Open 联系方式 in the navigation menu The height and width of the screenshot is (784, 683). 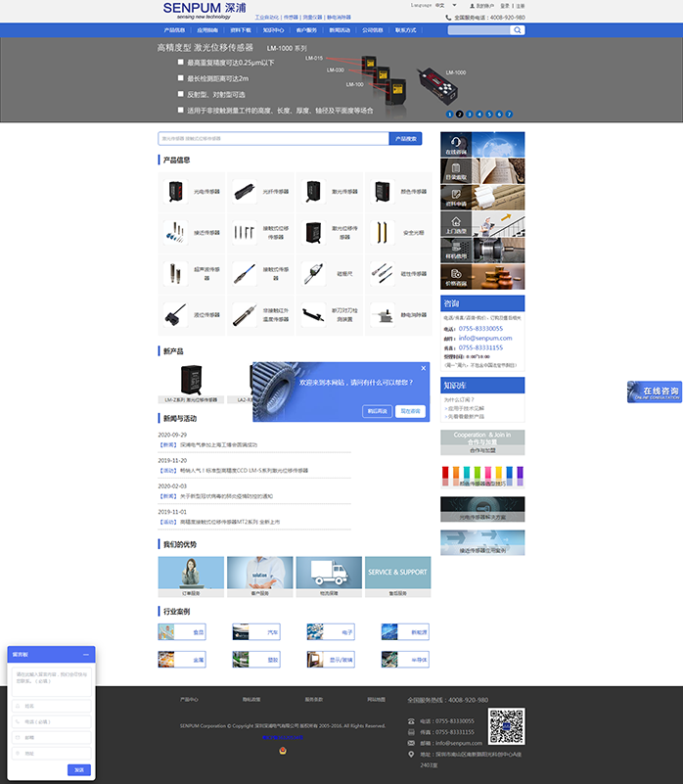pyautogui.click(x=405, y=30)
